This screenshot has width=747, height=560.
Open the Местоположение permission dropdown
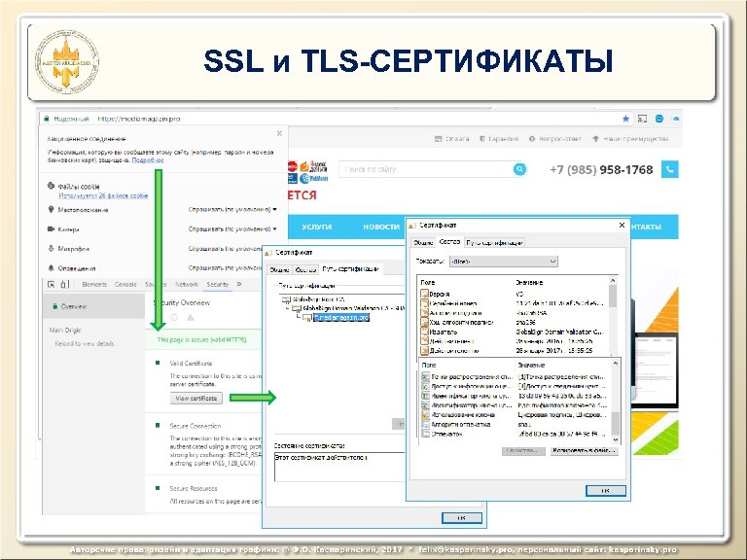click(x=232, y=210)
